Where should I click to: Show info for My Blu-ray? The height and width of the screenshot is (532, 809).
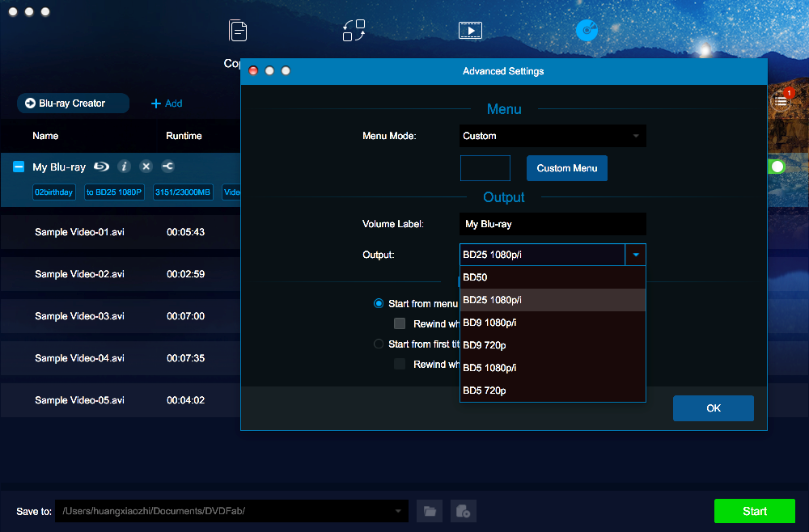[124, 167]
